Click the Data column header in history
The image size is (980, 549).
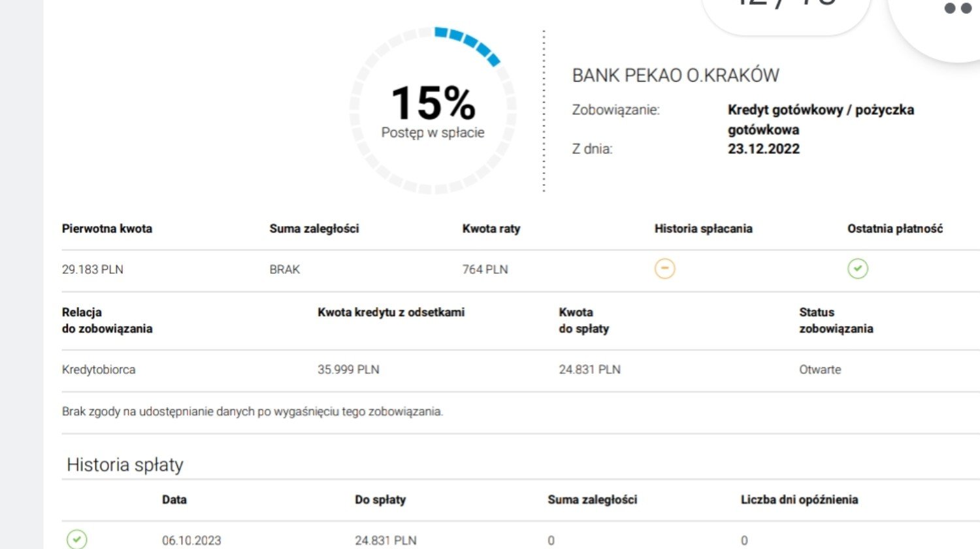174,499
